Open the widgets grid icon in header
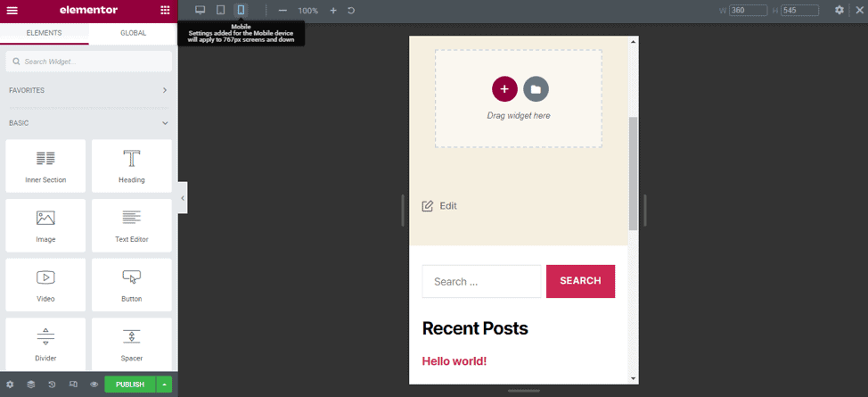868x397 pixels. point(165,11)
